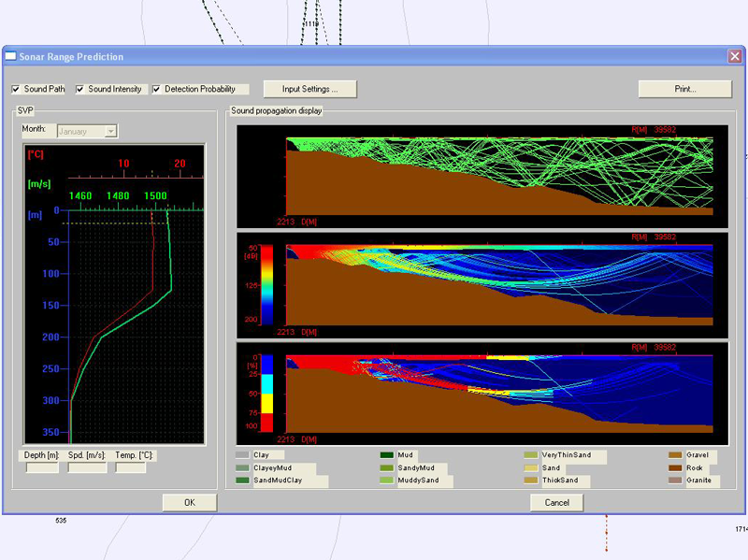Click the Sonar Range Prediction title bar icon
Image resolution: width=748 pixels, height=560 pixels.
(12, 56)
